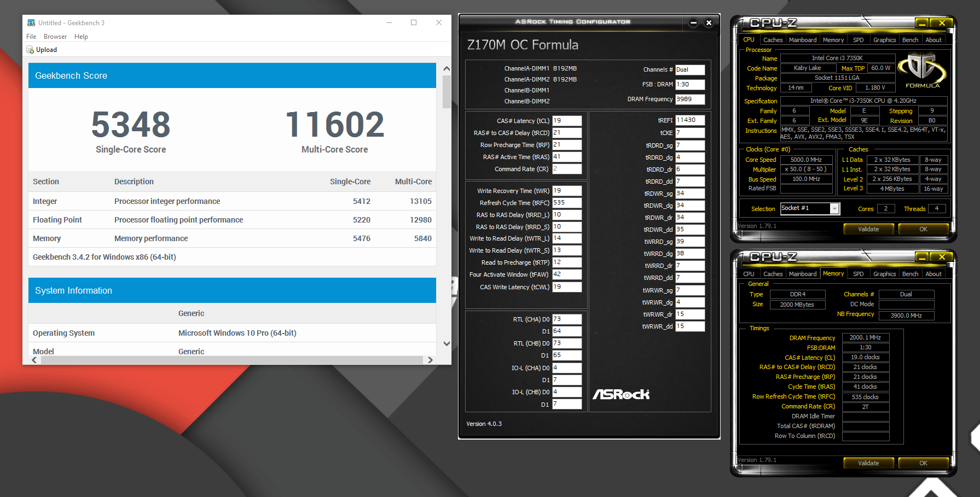Click the RAS# to CAS# Delay (tRCD) field
Viewport: 980px width, 497px height.
click(567, 133)
